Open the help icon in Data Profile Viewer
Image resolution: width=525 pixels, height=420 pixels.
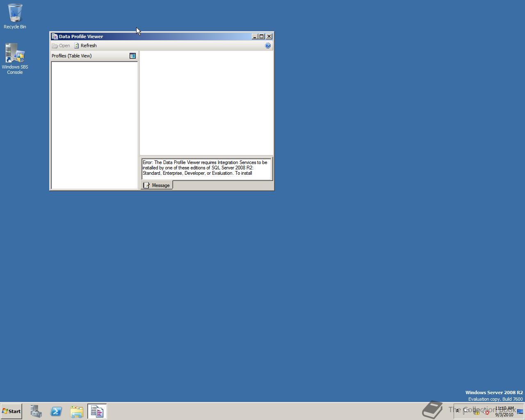coord(268,46)
